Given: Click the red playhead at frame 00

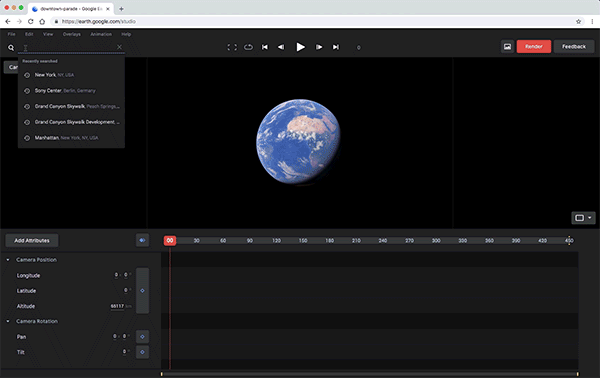Looking at the screenshot, I should tap(170, 240).
